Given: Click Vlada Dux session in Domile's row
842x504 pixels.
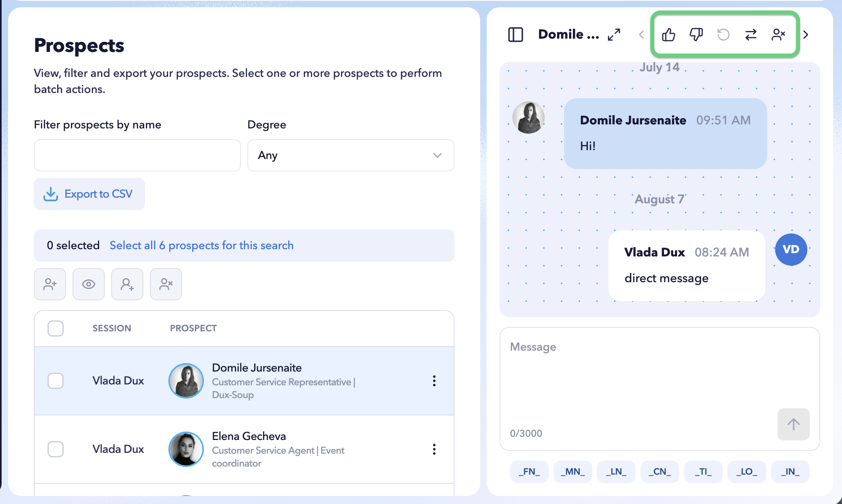Looking at the screenshot, I should coord(118,381).
